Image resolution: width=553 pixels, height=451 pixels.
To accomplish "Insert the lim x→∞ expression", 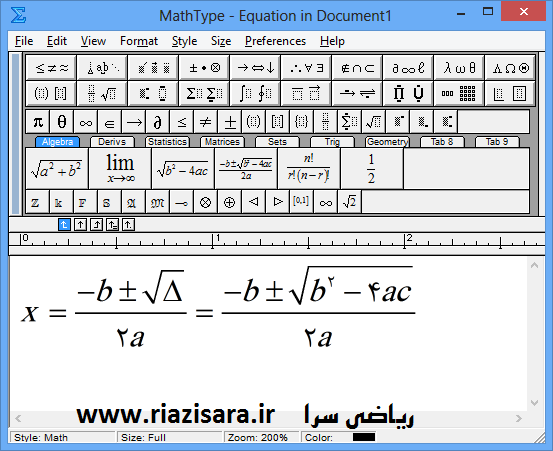I will (x=120, y=169).
